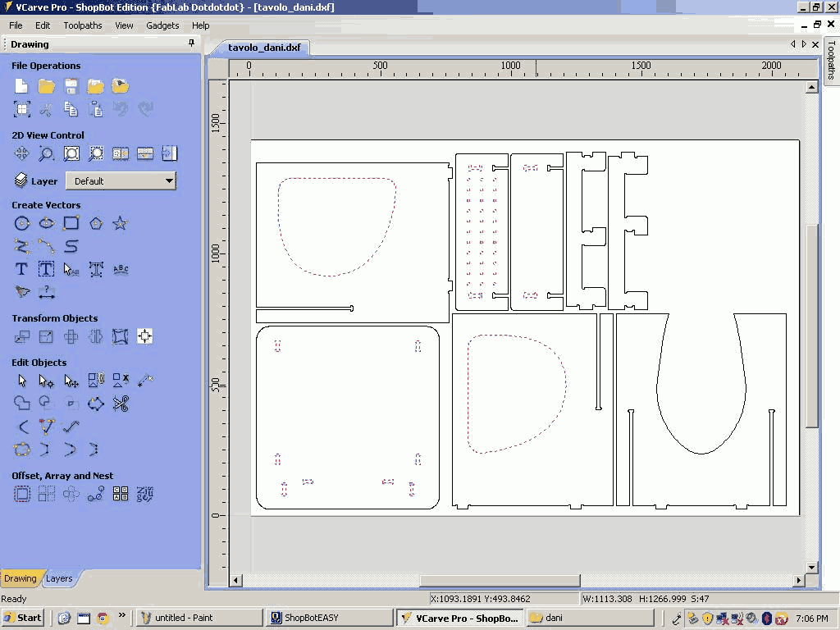Open the dimension measurement tool
Screen dimensions: 840x630
coord(47,292)
